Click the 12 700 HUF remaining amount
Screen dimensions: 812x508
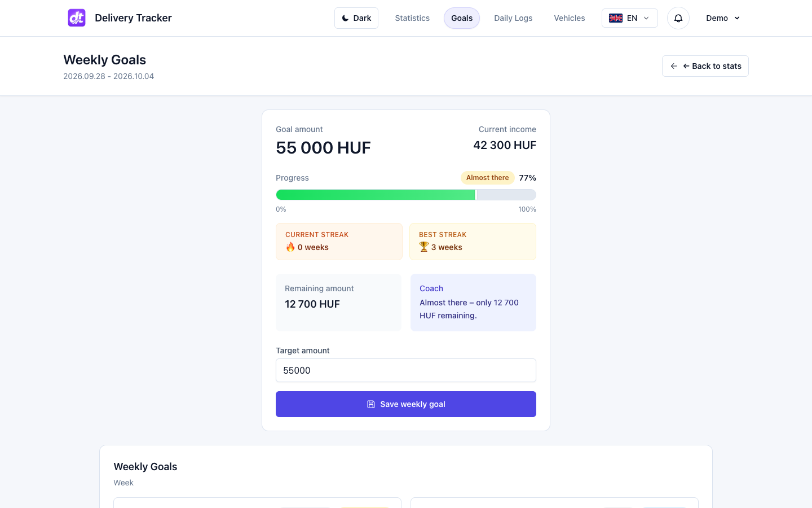[312, 304]
